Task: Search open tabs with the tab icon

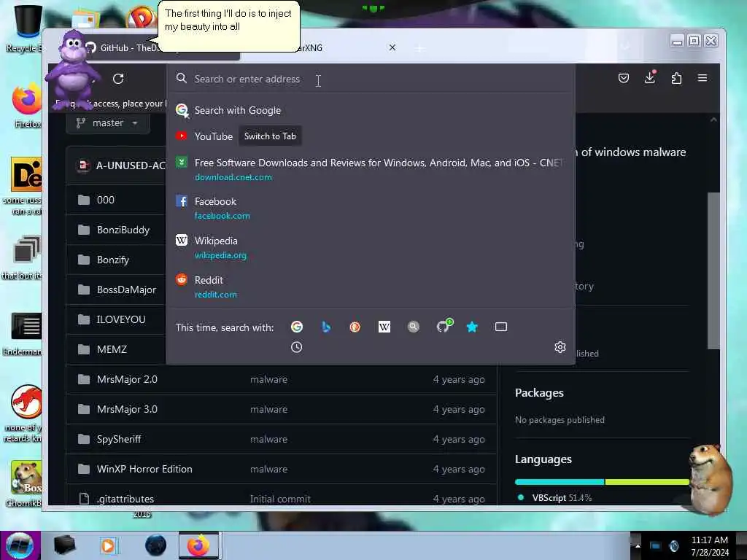Action: coord(500,327)
